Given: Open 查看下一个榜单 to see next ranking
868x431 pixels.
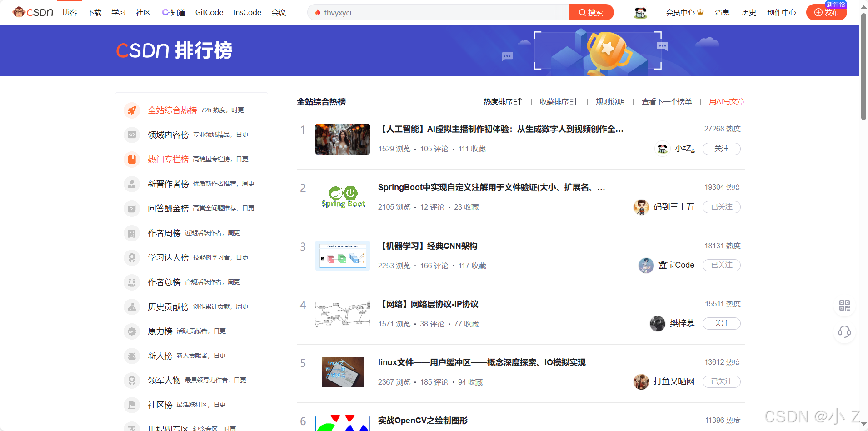Looking at the screenshot, I should (666, 101).
